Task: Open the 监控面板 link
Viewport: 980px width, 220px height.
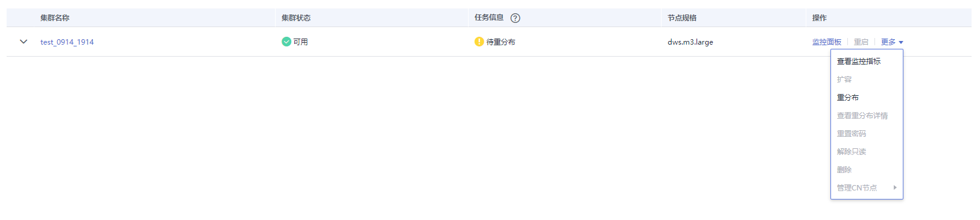Action: point(827,42)
